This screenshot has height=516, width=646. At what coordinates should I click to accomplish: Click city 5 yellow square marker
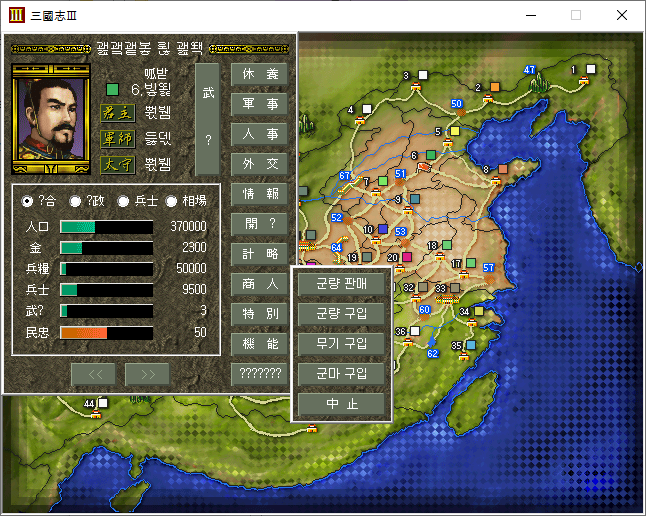point(455,131)
